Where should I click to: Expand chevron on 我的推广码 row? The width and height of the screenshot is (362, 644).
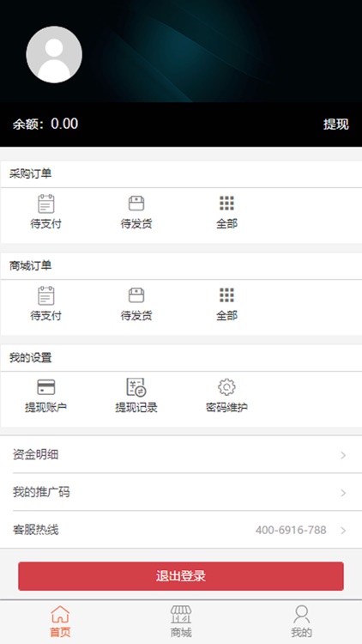tap(343, 493)
